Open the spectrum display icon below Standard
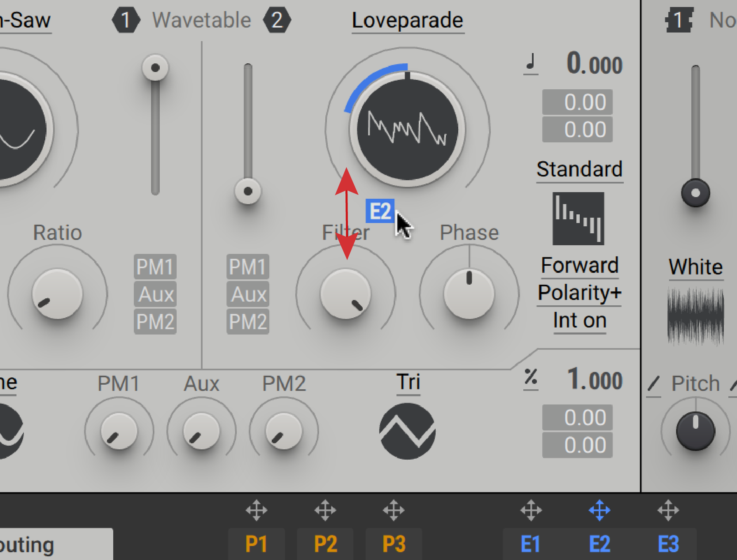Viewport: 737px width, 560px height. pos(578,218)
